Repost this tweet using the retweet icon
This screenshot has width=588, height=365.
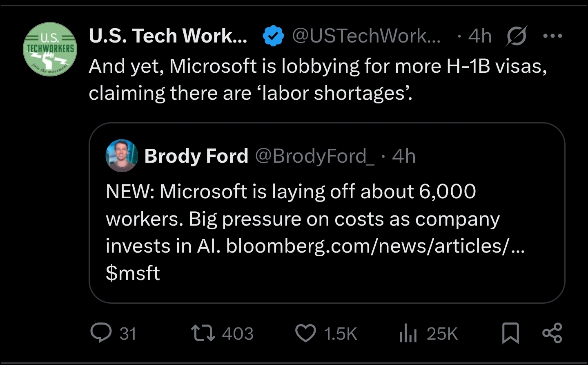tap(203, 333)
